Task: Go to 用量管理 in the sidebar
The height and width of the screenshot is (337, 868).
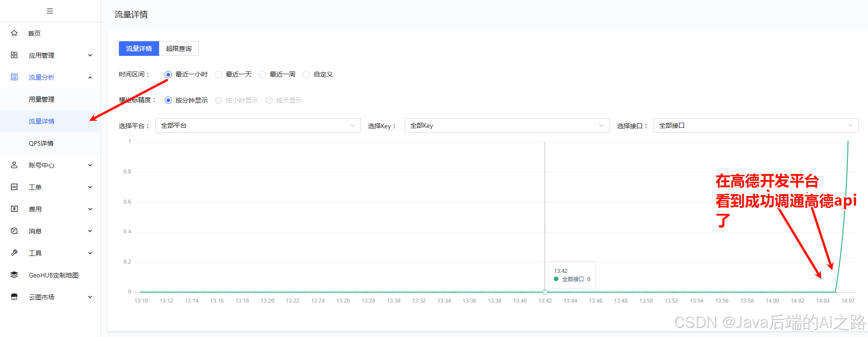Action: pos(42,99)
